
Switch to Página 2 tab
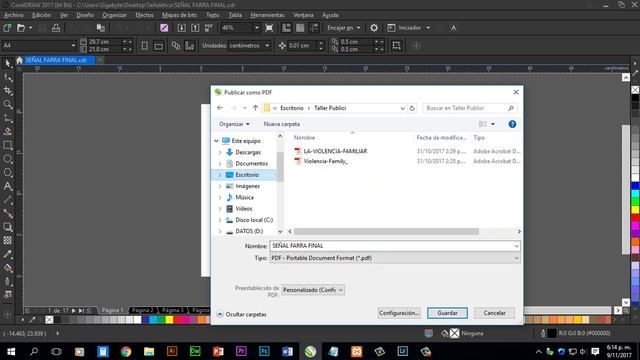point(142,310)
